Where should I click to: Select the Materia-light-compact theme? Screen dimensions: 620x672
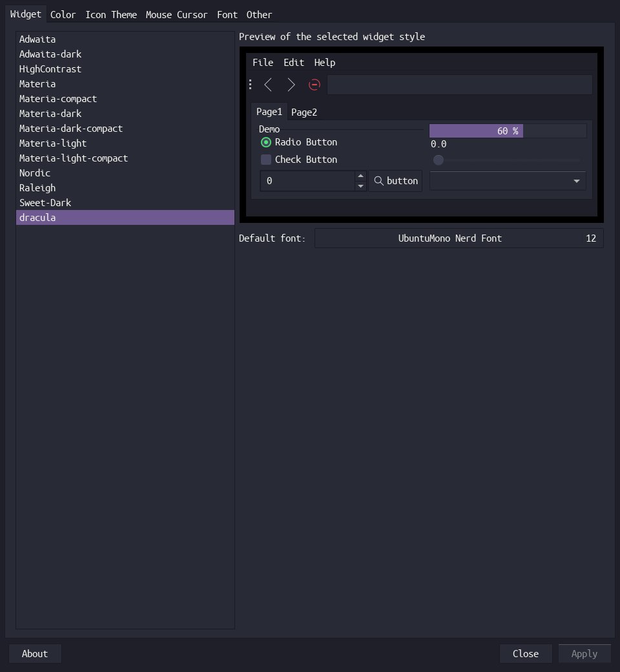(x=125, y=158)
